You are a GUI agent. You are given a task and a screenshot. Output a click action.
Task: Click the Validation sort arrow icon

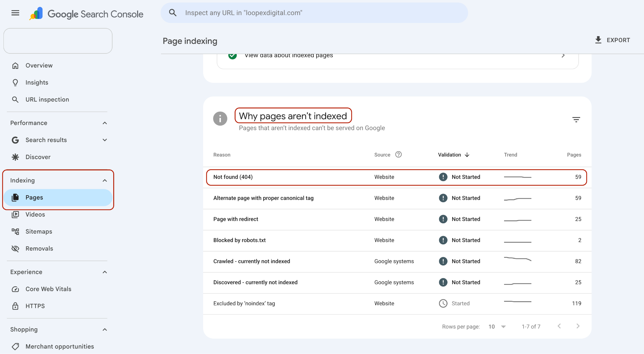click(x=467, y=155)
